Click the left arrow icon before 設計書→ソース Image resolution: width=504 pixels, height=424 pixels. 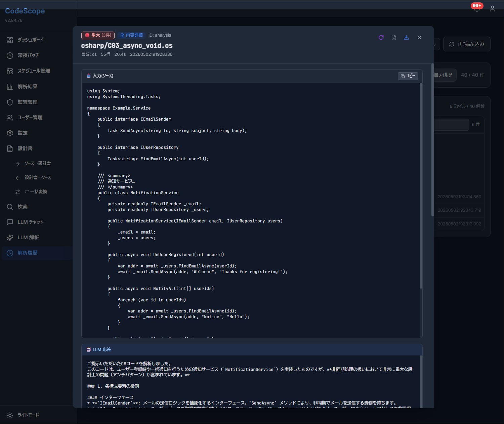17,178
